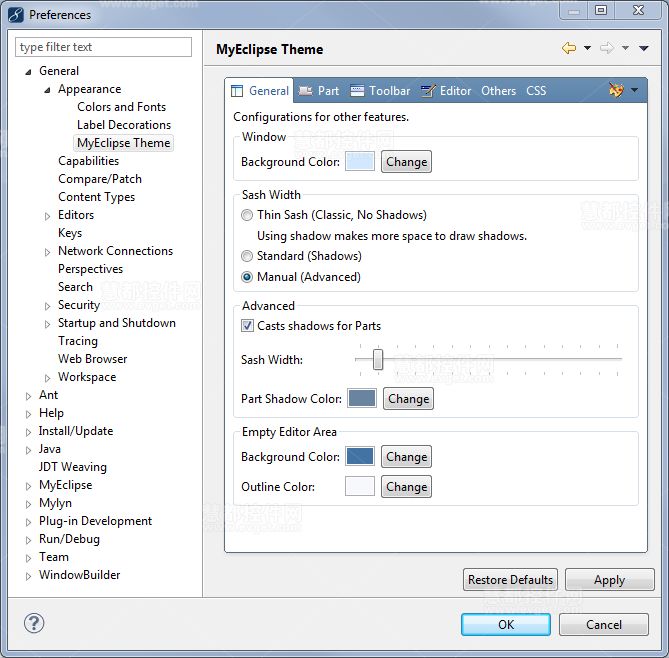
Task: Expand the Ant tree node
Action: pyautogui.click(x=28, y=396)
